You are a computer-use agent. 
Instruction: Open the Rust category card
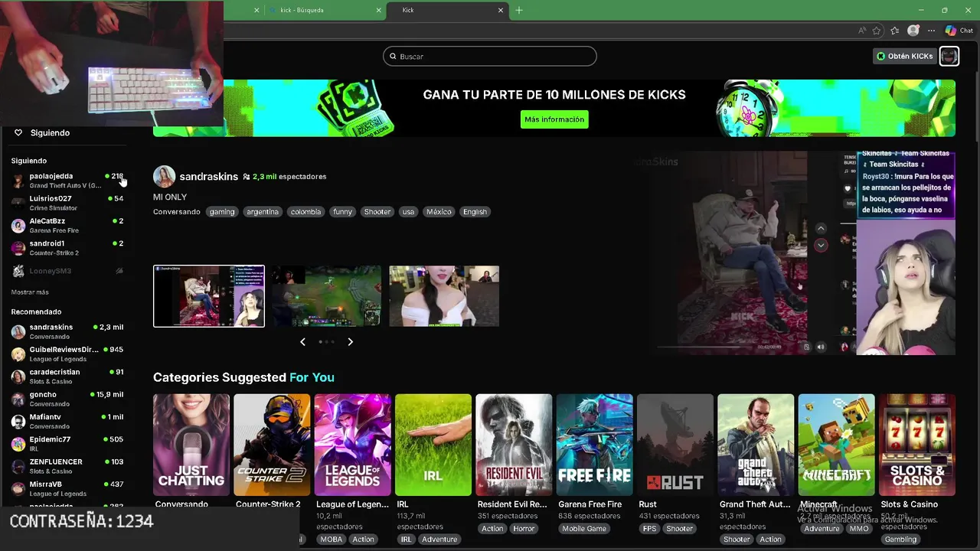(675, 445)
